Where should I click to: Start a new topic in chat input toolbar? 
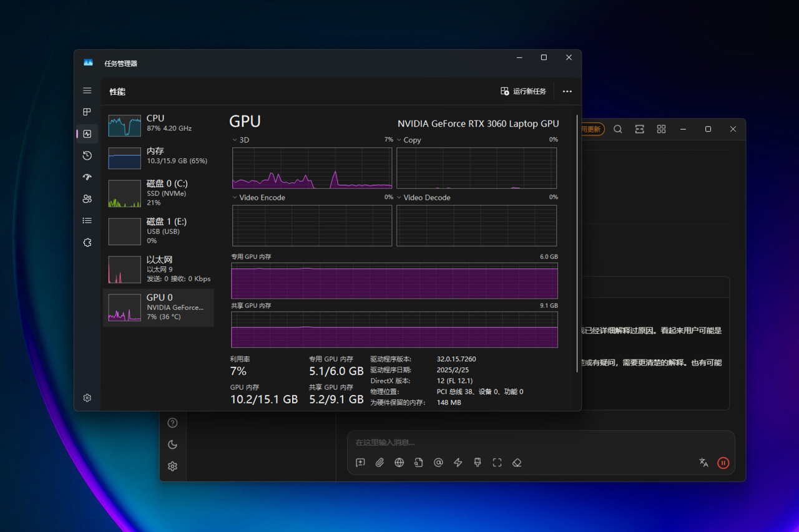coord(360,463)
